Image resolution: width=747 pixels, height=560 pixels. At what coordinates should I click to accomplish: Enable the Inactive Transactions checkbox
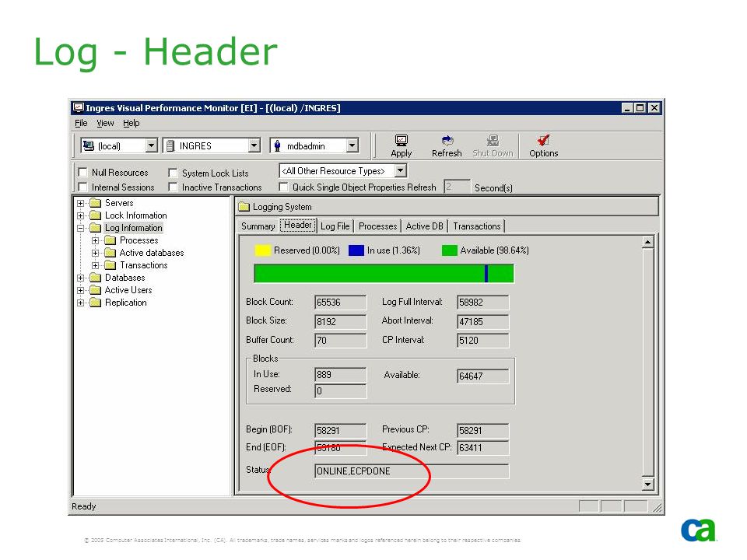tap(173, 187)
